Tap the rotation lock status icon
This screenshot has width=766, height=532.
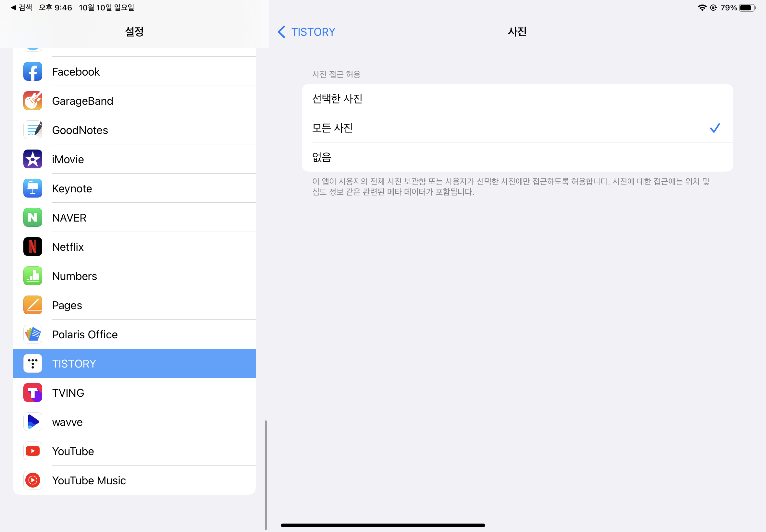pos(713,8)
